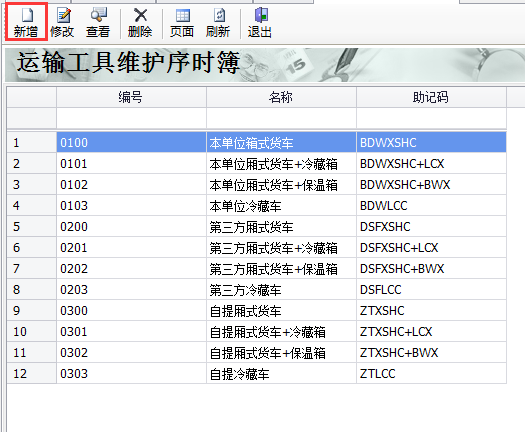Select the 自提厢式货车+保温箱 name cell

click(x=281, y=353)
